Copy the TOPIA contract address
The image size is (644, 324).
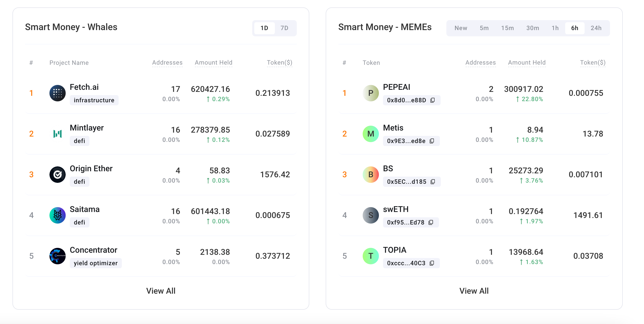tap(432, 263)
